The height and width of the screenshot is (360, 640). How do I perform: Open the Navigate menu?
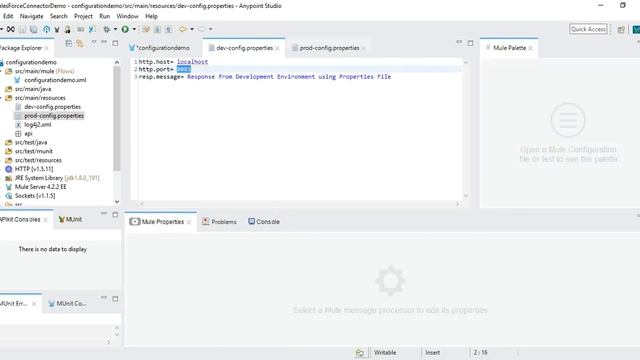[x=31, y=16]
